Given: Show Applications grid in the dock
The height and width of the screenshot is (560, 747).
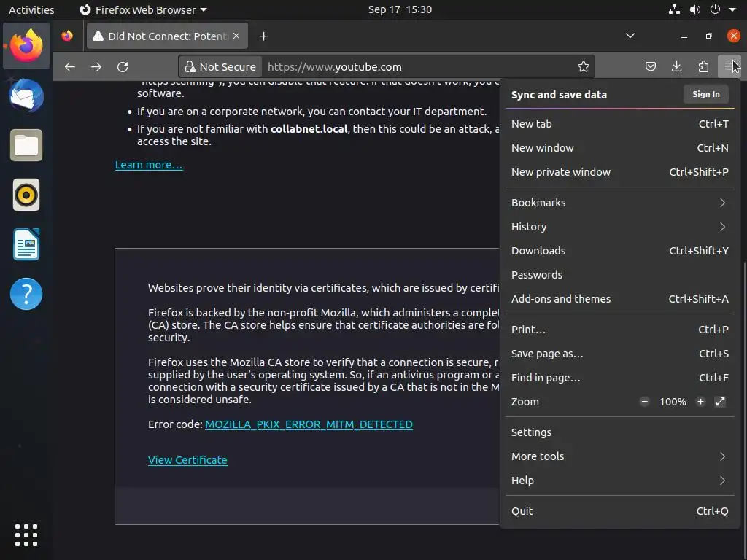Looking at the screenshot, I should tap(26, 534).
